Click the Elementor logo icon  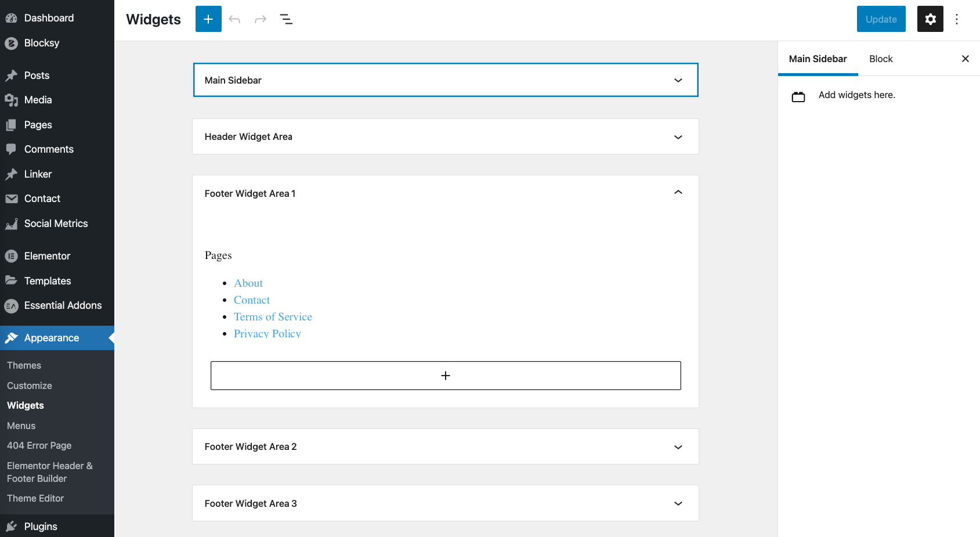(11, 256)
